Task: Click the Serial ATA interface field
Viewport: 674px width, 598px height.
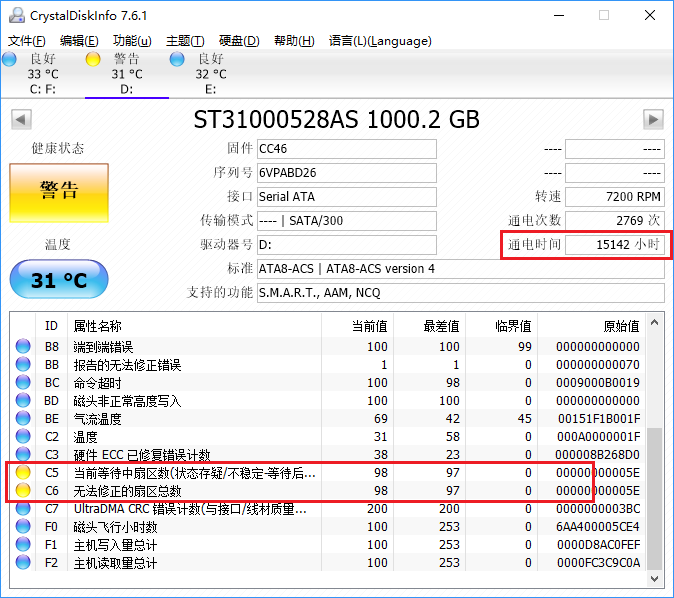Action: pyautogui.click(x=347, y=197)
